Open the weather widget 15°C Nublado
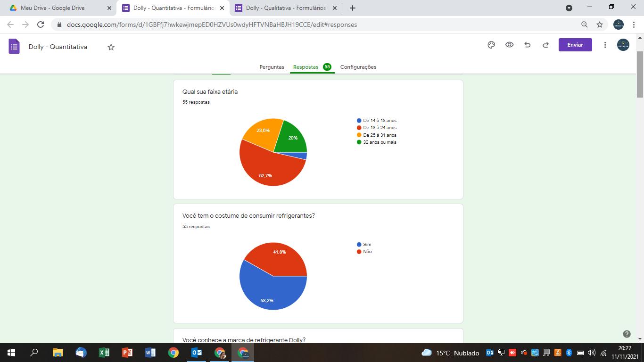 tap(450, 353)
